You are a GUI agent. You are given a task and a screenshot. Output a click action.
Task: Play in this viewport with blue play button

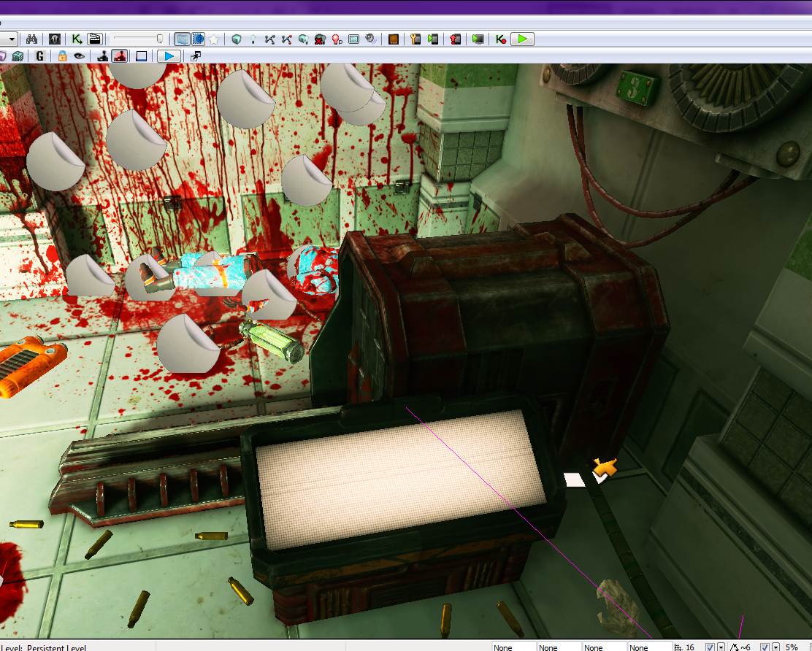point(169,56)
